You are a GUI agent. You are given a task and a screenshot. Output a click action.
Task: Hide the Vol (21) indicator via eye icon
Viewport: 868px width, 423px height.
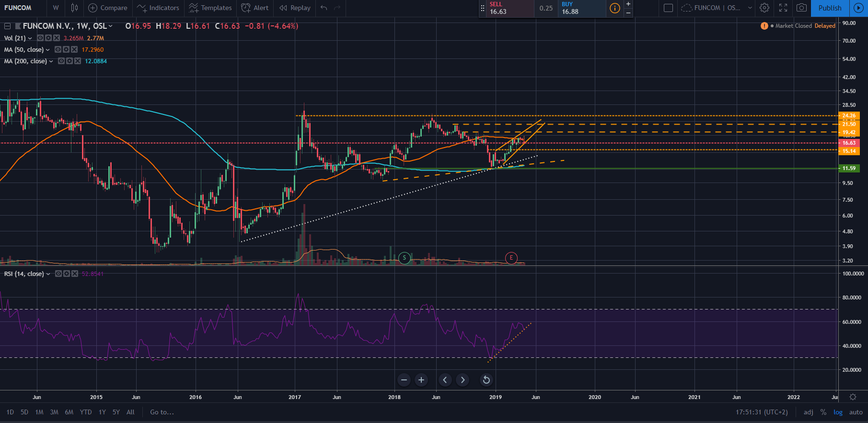click(x=41, y=38)
